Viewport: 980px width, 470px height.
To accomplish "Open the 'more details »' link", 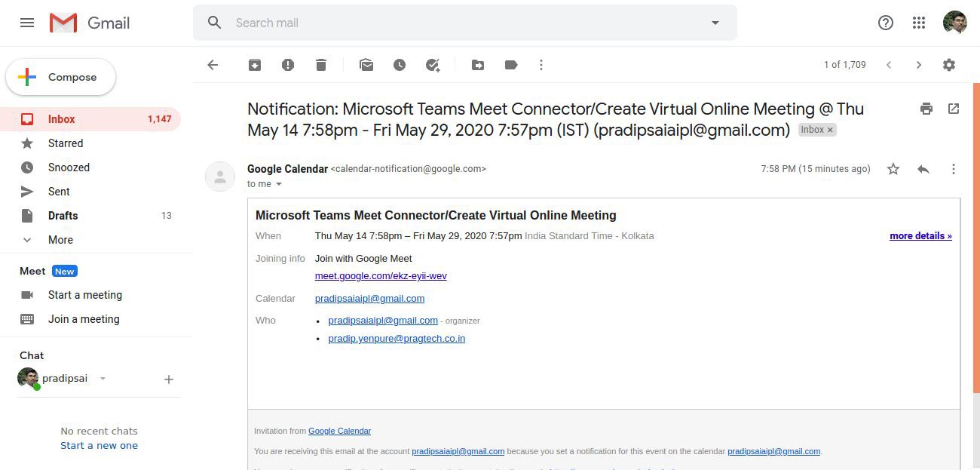I will (x=920, y=236).
